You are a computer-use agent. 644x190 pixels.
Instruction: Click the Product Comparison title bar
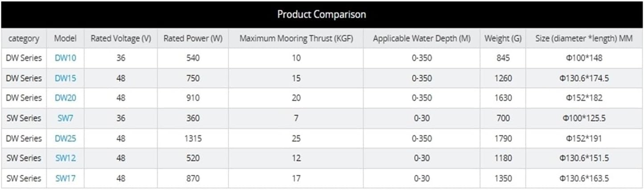tap(321, 14)
